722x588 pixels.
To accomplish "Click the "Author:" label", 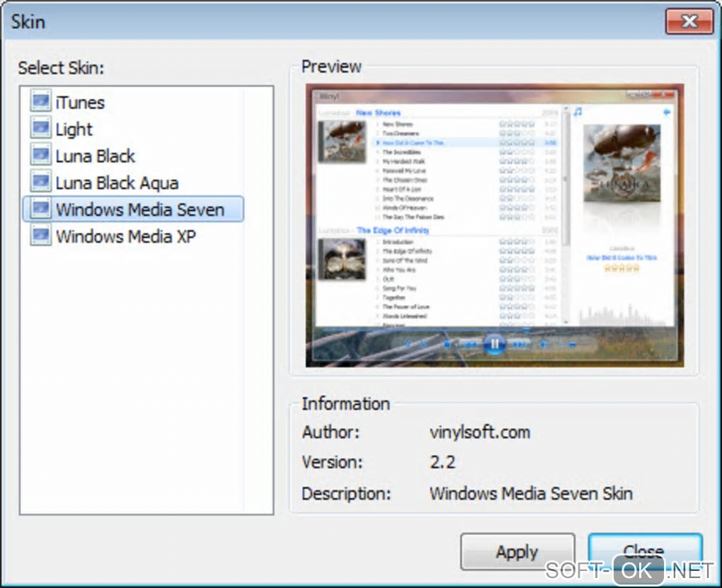I will [x=331, y=432].
